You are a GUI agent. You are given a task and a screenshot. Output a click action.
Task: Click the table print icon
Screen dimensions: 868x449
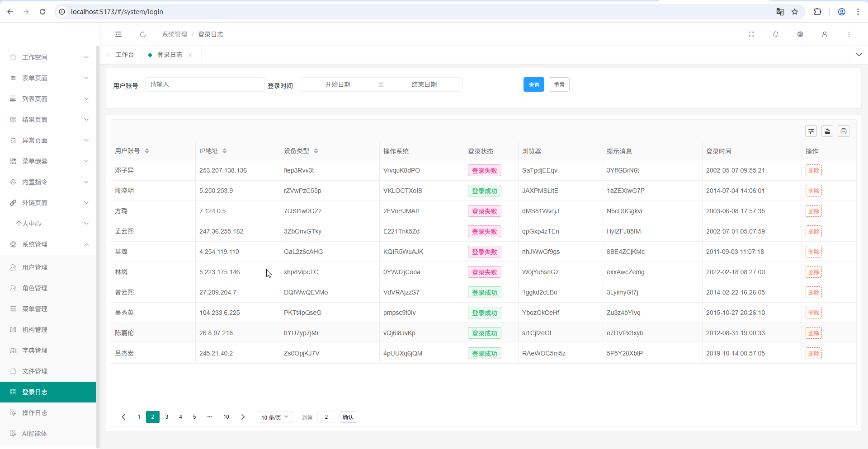[844, 131]
